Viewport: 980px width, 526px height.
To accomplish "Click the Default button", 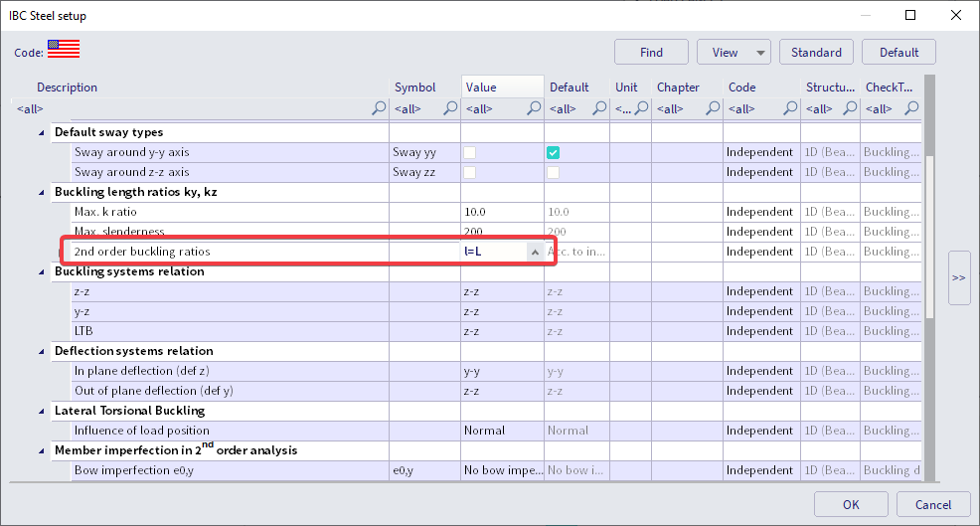I will coord(898,52).
